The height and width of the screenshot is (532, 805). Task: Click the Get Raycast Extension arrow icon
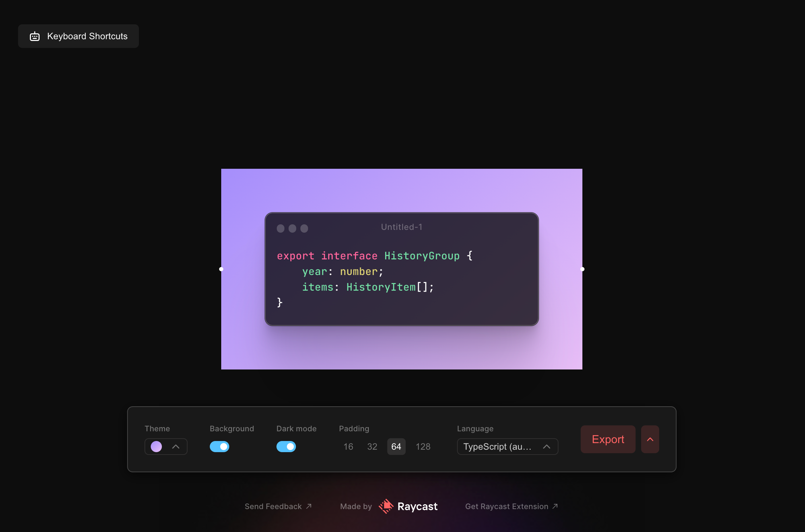pyautogui.click(x=555, y=506)
